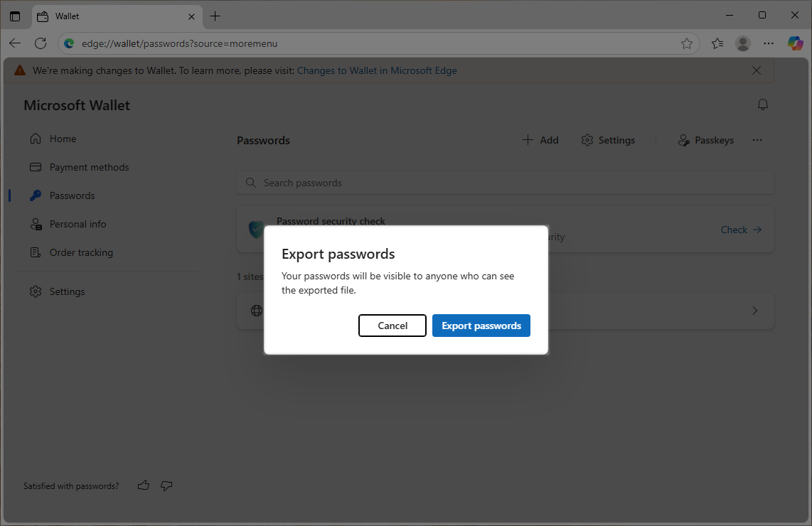Click the thumbs up feedback icon
Screen dimensions: 812x526
click(144, 486)
